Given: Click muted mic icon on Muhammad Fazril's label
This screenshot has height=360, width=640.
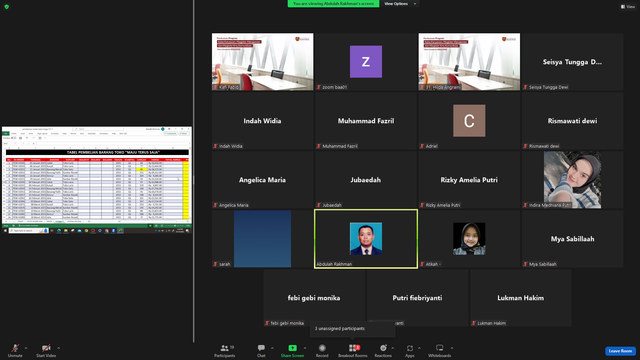Looking at the screenshot, I should (x=319, y=146).
